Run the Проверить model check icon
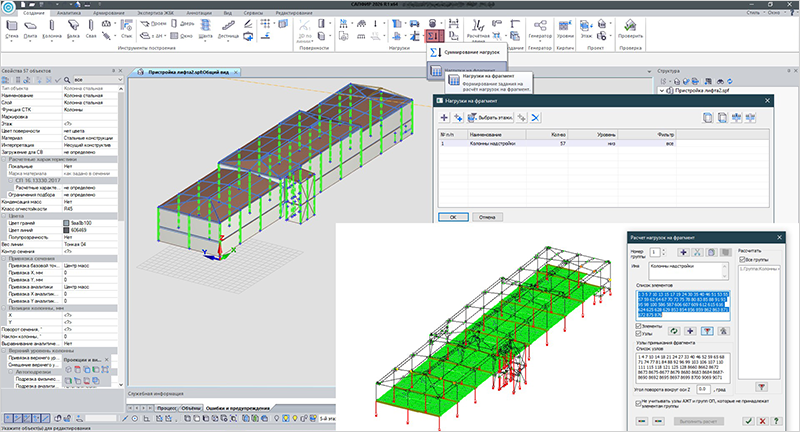Image resolution: width=800 pixels, height=432 pixels. point(630,29)
